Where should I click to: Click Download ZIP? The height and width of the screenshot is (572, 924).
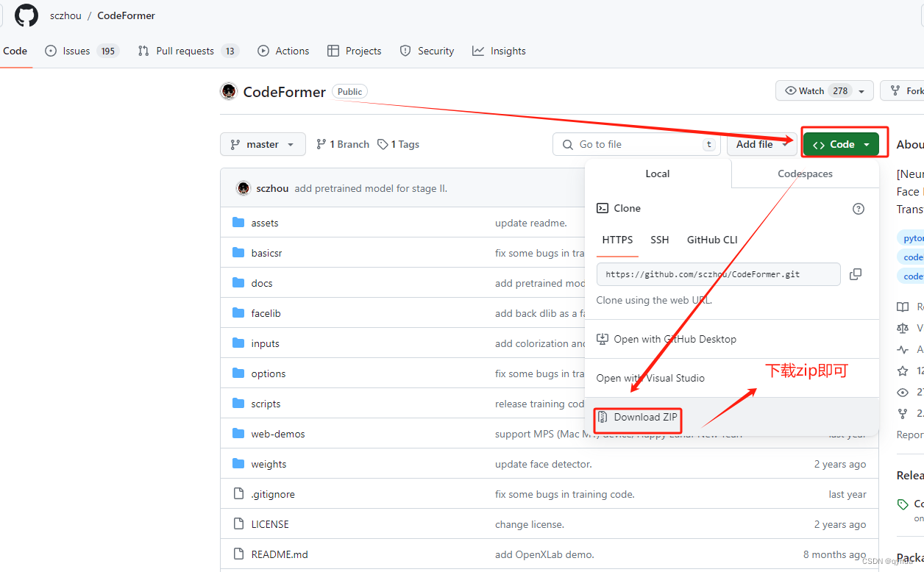tap(732, 417)
